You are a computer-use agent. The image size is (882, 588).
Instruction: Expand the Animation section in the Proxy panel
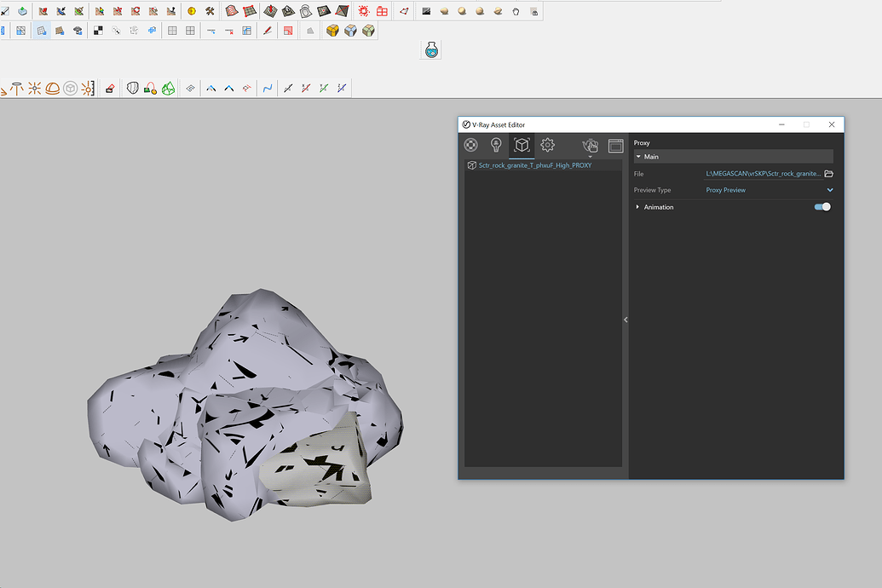pyautogui.click(x=638, y=206)
